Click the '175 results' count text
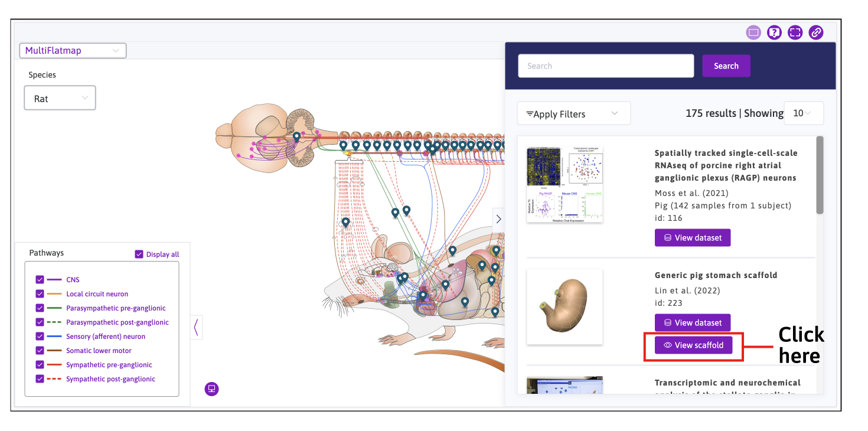Viewport: 868px width, 431px height. tap(711, 113)
